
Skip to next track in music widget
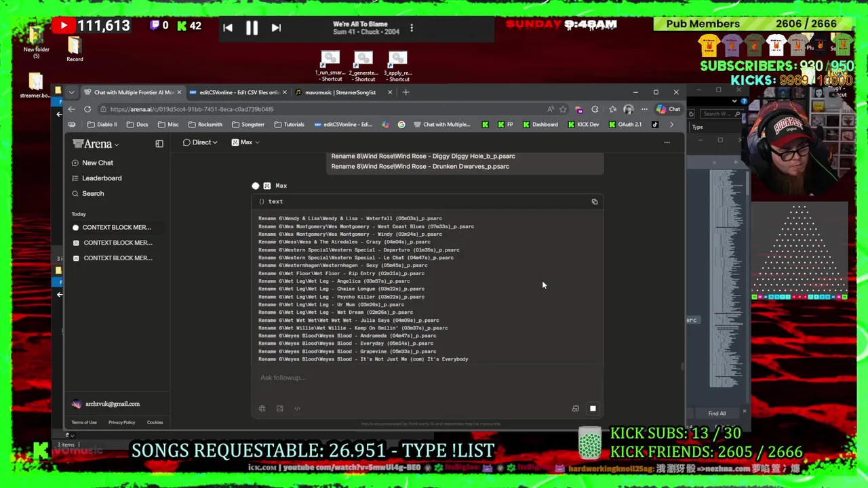point(276,28)
